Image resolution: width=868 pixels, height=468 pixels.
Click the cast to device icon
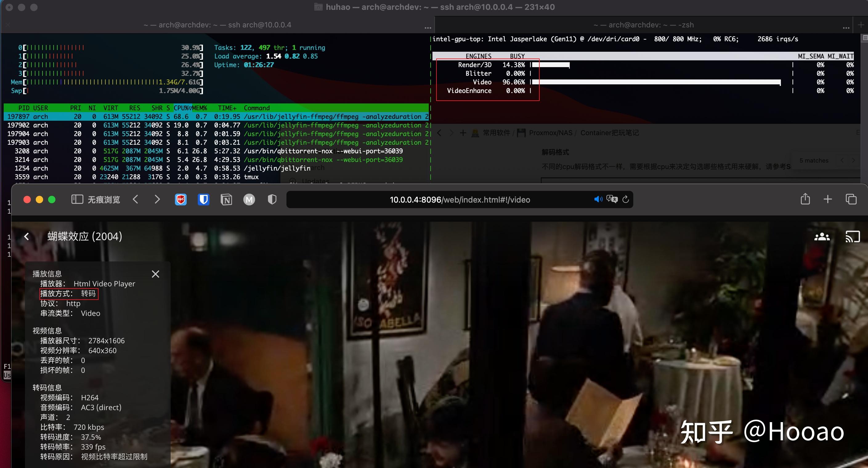click(853, 236)
